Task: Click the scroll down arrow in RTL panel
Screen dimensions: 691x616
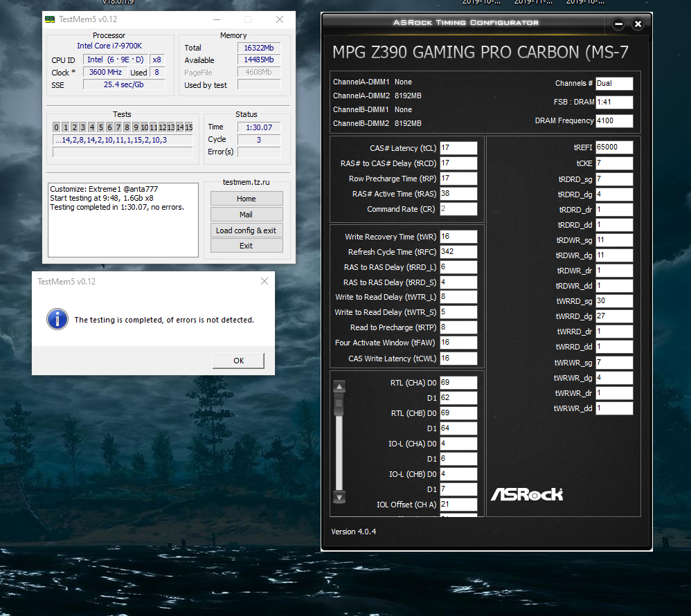Action: (x=339, y=497)
